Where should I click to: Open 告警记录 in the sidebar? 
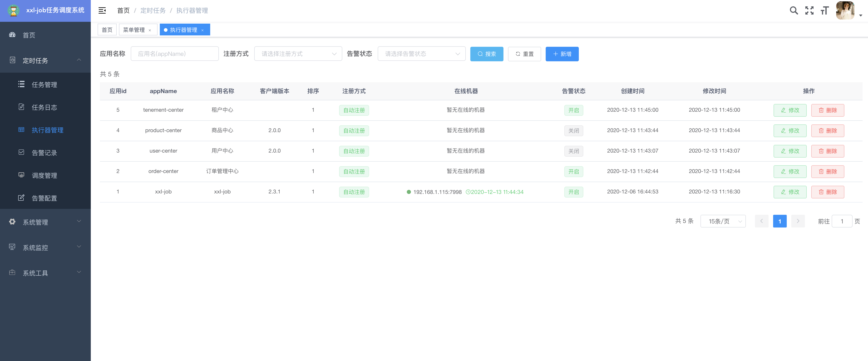click(44, 153)
